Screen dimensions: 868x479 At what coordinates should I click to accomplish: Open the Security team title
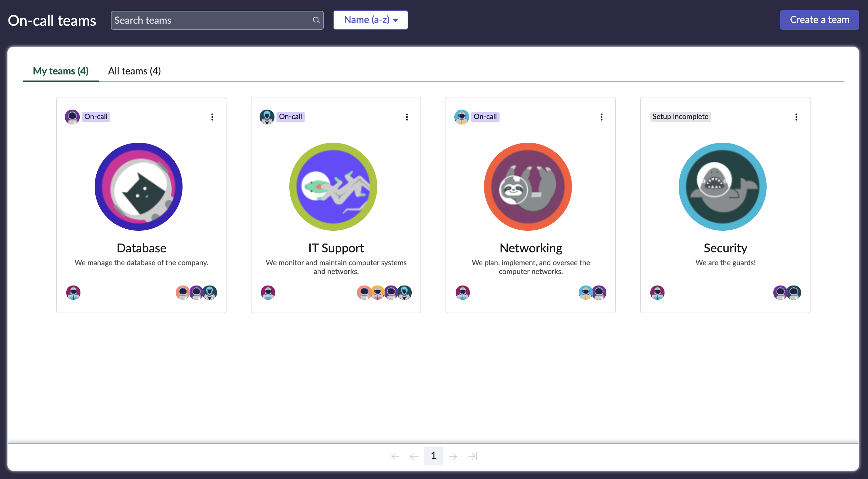725,248
